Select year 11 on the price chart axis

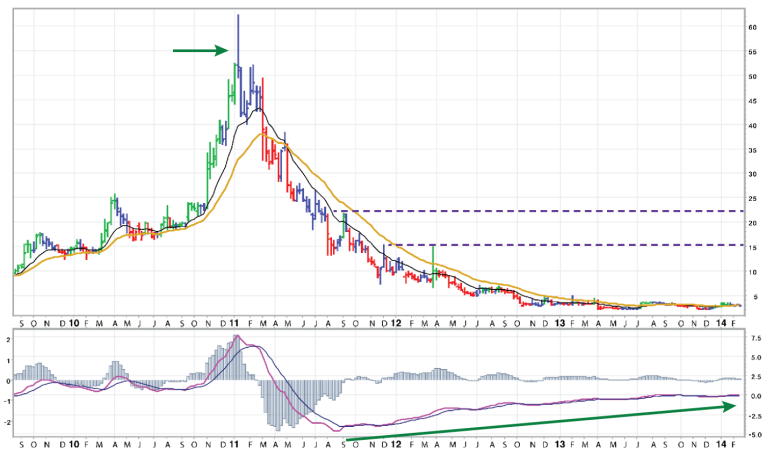234,323
